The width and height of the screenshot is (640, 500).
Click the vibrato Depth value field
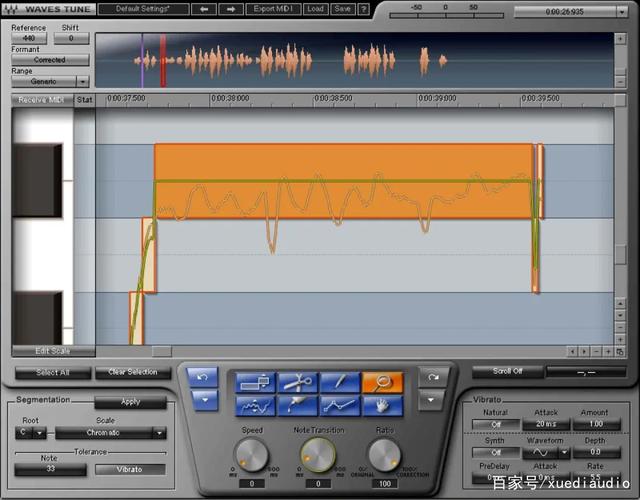click(596, 452)
